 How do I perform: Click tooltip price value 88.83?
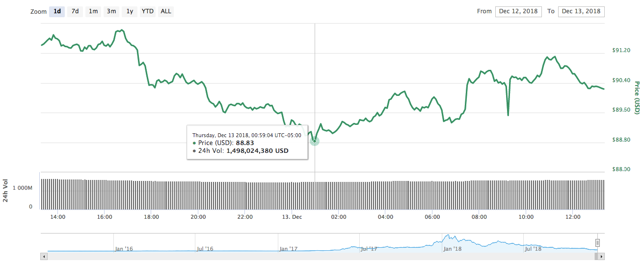pyautogui.click(x=245, y=143)
